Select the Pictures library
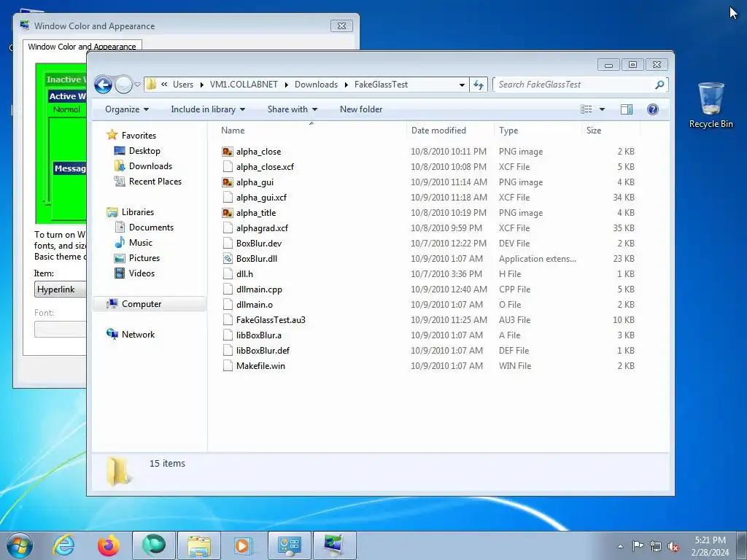747x560 pixels. [x=144, y=258]
